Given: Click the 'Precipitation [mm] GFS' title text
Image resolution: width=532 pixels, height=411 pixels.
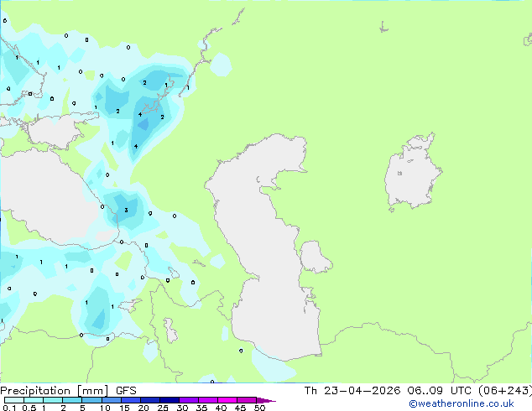Looking at the screenshot, I should 68,391.
